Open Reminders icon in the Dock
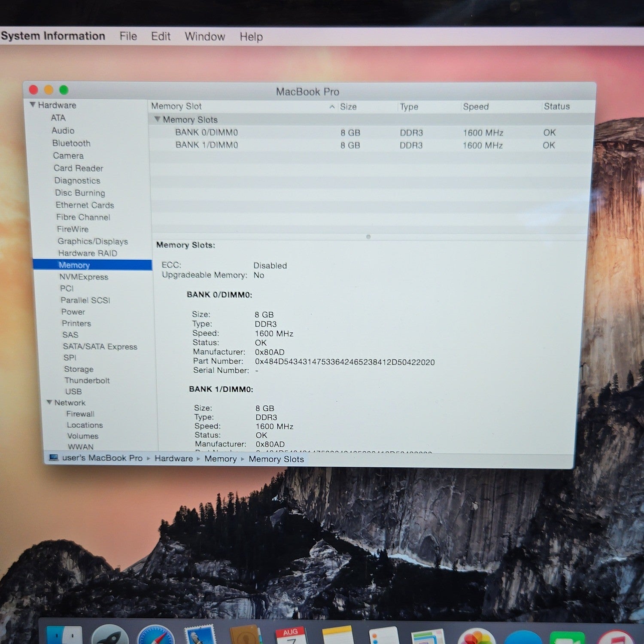The image size is (644, 644). (383, 635)
